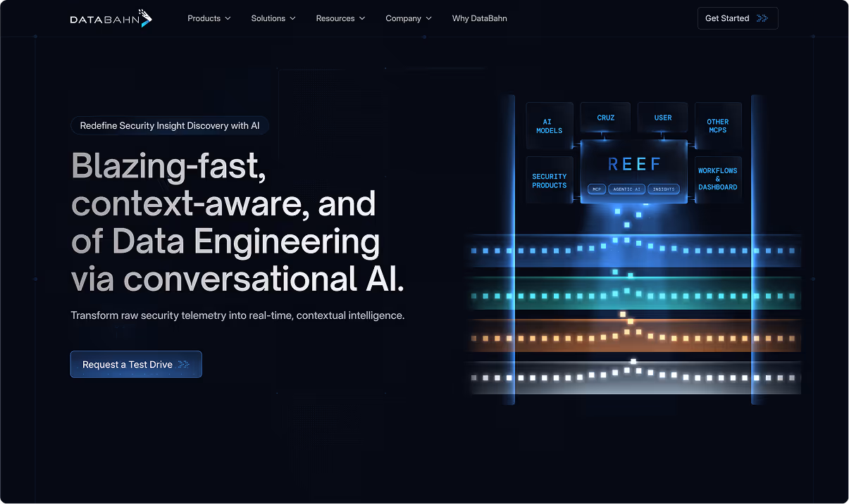Expand the Resources chevron arrow
Image resolution: width=849 pixels, height=504 pixels.
click(362, 18)
